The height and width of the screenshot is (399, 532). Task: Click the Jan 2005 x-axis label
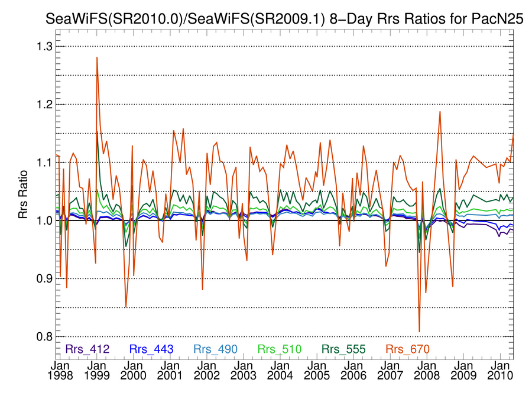tap(317, 371)
